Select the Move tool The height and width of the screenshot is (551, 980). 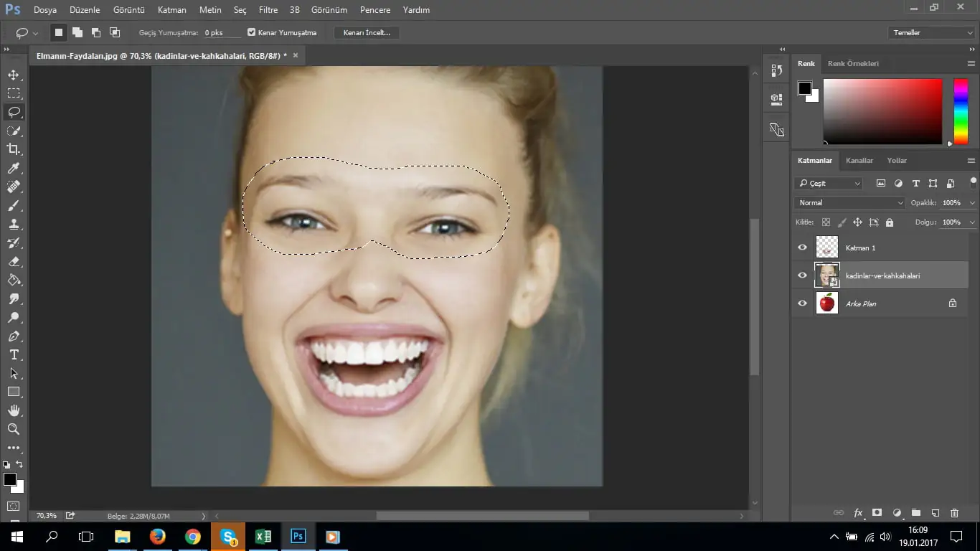(14, 75)
